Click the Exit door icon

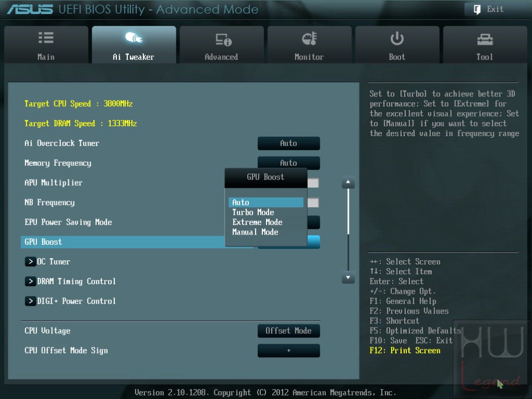(477, 9)
